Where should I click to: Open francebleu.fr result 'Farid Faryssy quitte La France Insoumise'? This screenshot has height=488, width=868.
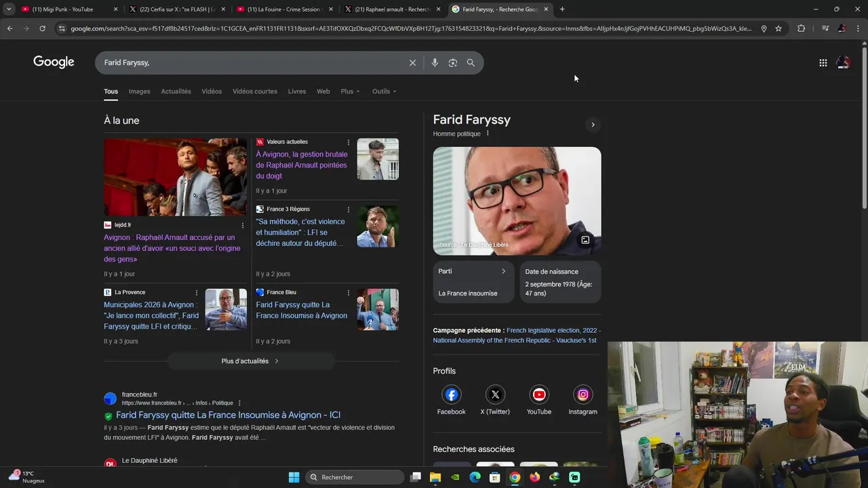(228, 415)
